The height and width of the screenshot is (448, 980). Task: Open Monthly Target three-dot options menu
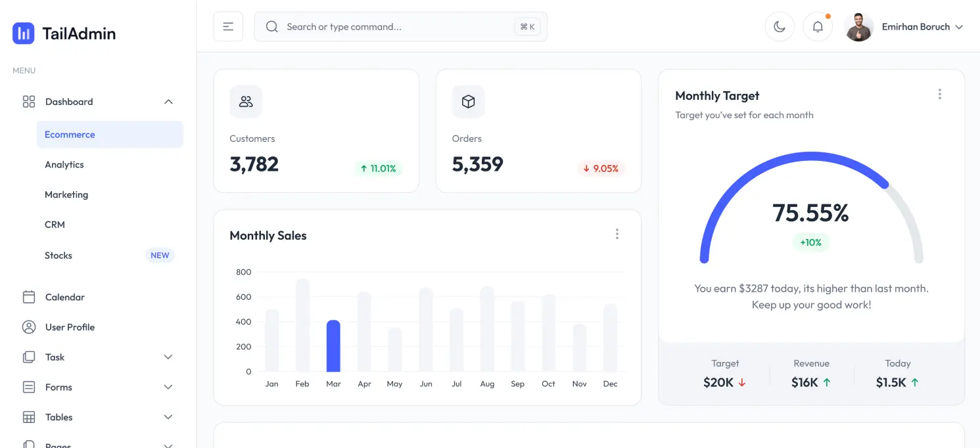pos(939,95)
